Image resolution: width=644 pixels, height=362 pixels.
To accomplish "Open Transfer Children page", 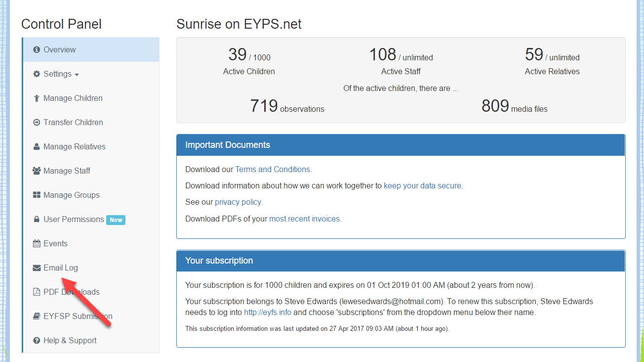I will (91, 122).
